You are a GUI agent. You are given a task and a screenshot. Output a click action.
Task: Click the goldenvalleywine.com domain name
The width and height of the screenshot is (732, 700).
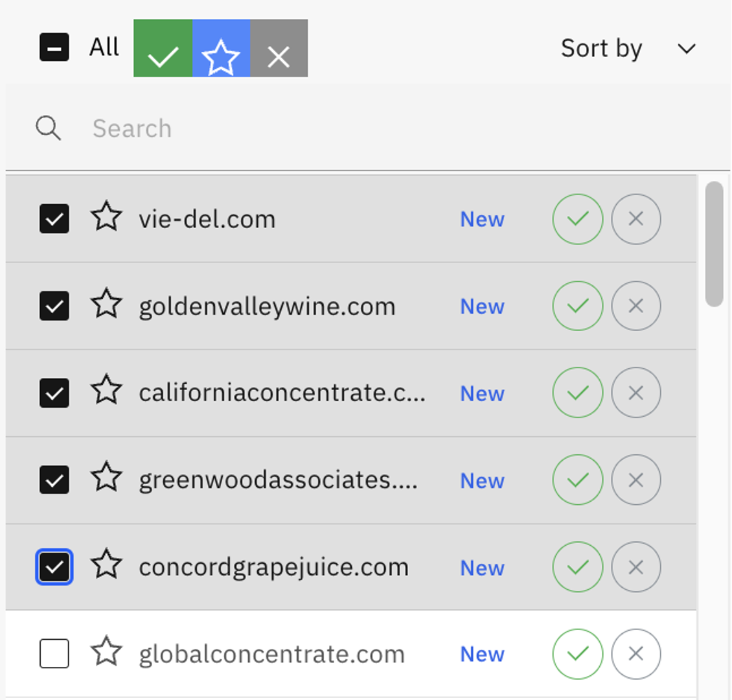pyautogui.click(x=267, y=306)
